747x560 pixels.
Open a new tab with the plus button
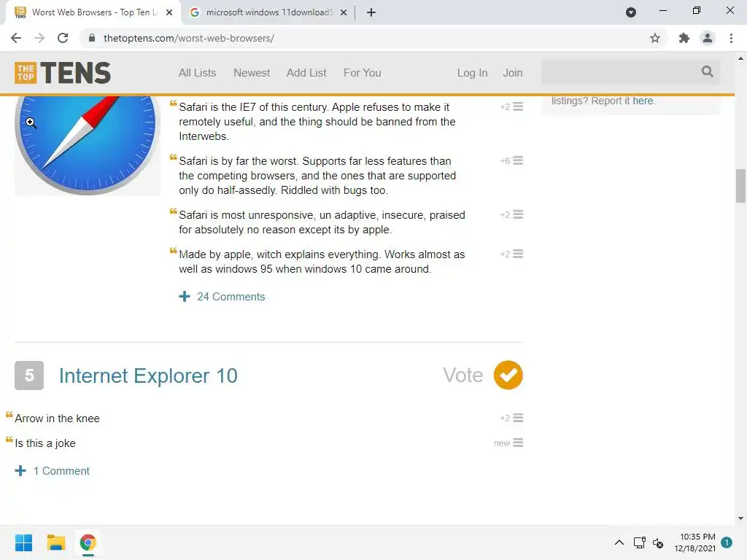click(371, 12)
